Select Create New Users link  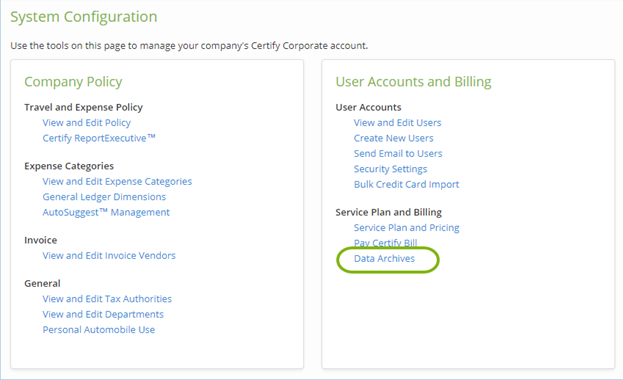point(393,138)
